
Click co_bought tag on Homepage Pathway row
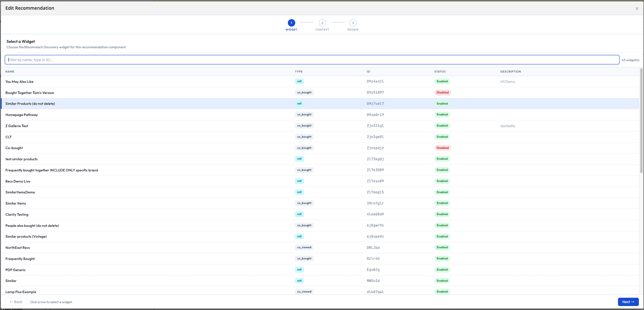point(304,115)
